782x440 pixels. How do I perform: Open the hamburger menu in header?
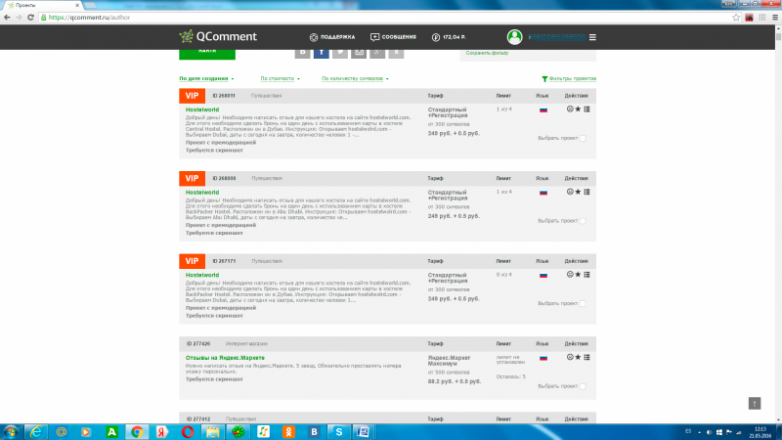[592, 37]
